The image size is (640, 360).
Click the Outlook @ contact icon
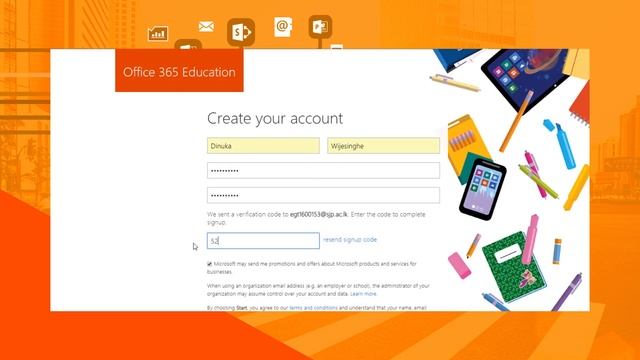point(282,27)
